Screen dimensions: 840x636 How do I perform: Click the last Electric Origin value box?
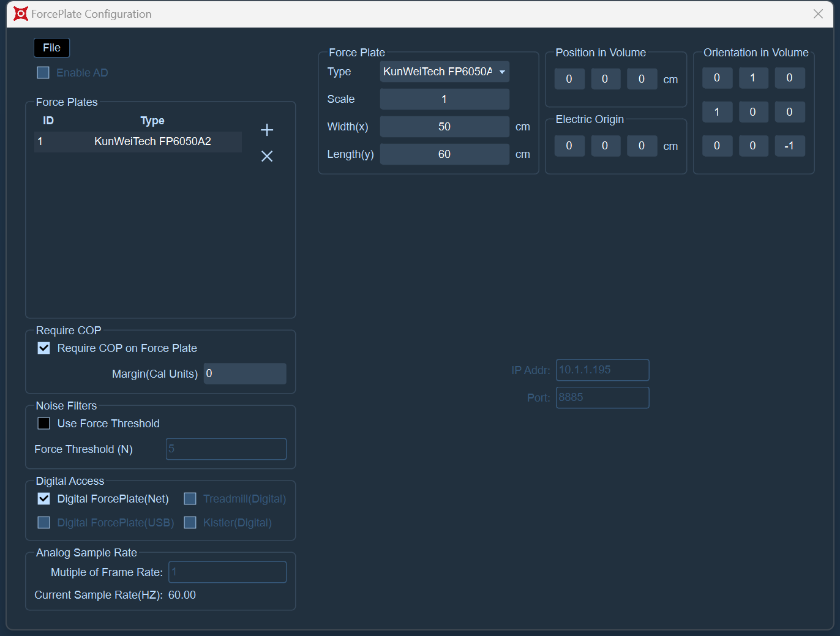642,146
